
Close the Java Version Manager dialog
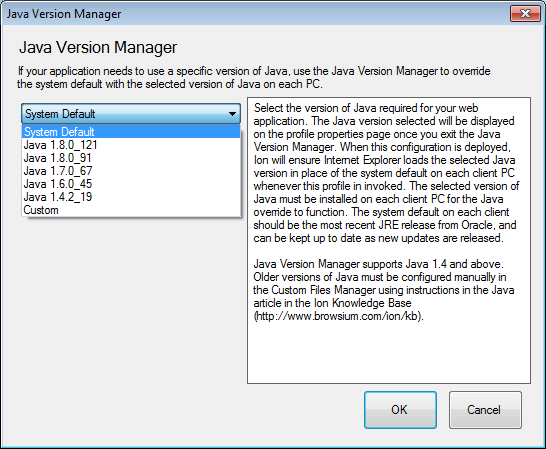tap(525, 14)
